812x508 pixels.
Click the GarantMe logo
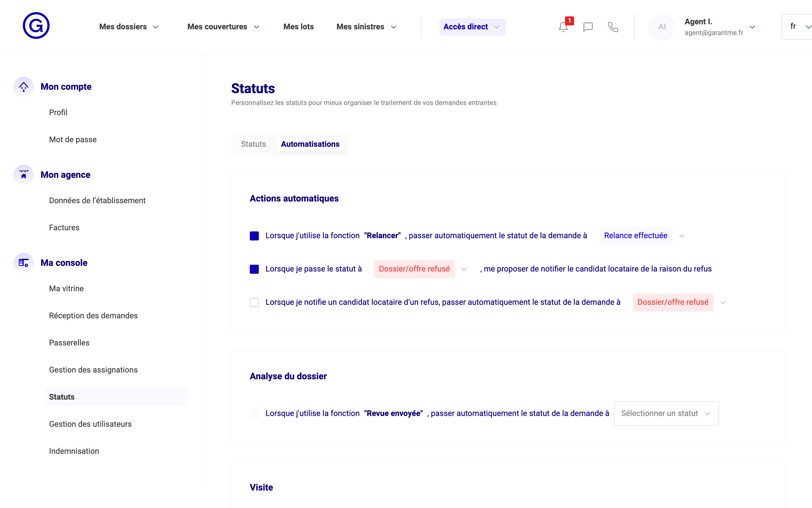[36, 25]
